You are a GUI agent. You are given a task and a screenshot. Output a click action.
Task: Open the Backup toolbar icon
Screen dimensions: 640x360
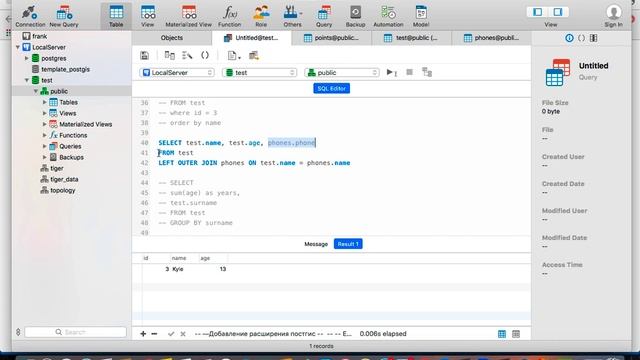coord(355,16)
